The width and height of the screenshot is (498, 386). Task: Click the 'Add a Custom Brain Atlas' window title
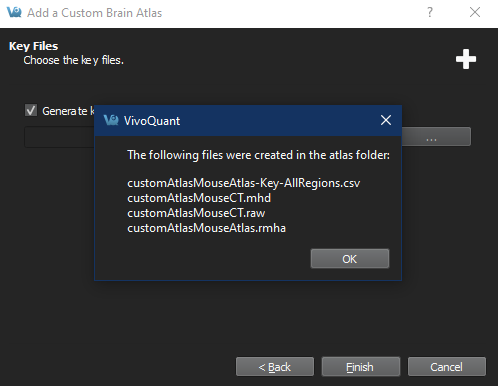tap(94, 13)
